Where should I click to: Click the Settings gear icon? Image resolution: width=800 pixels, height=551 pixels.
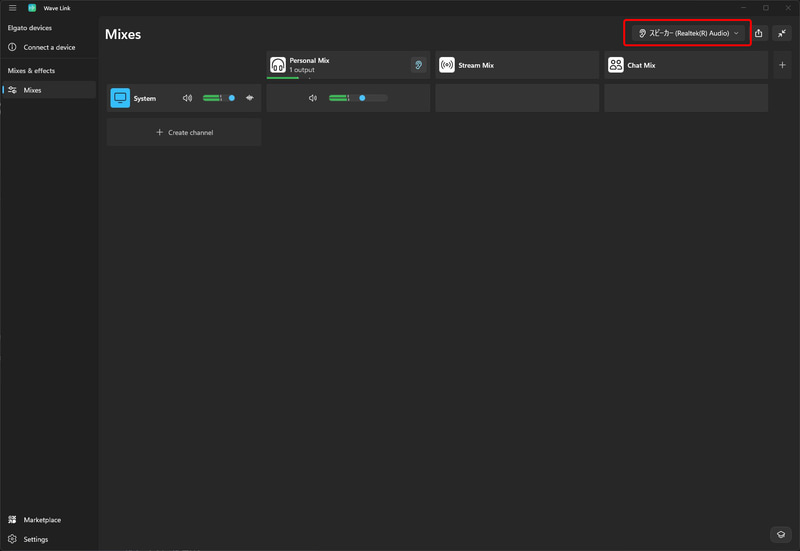tap(12, 539)
